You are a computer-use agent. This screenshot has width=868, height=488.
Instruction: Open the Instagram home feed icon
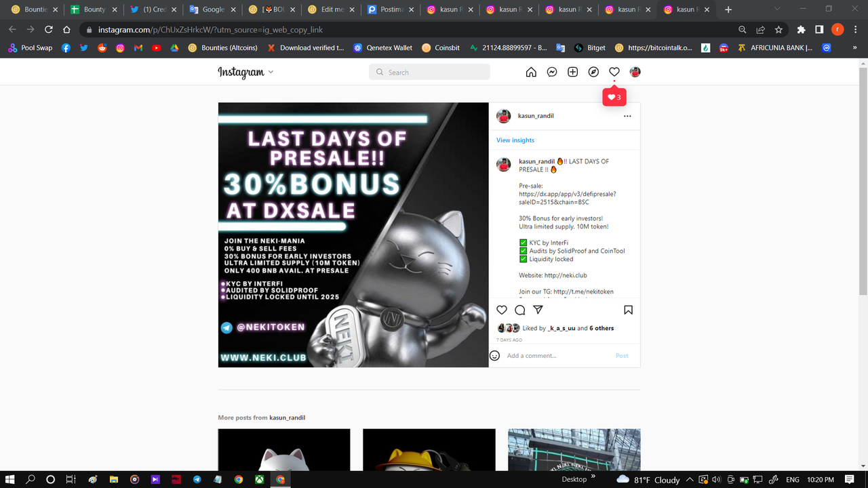[x=531, y=71]
